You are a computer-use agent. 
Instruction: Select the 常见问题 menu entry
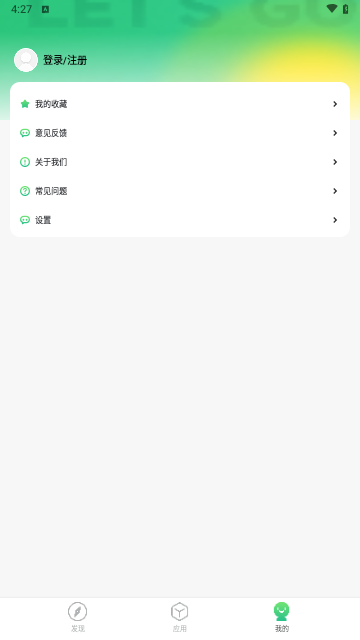[x=180, y=191]
